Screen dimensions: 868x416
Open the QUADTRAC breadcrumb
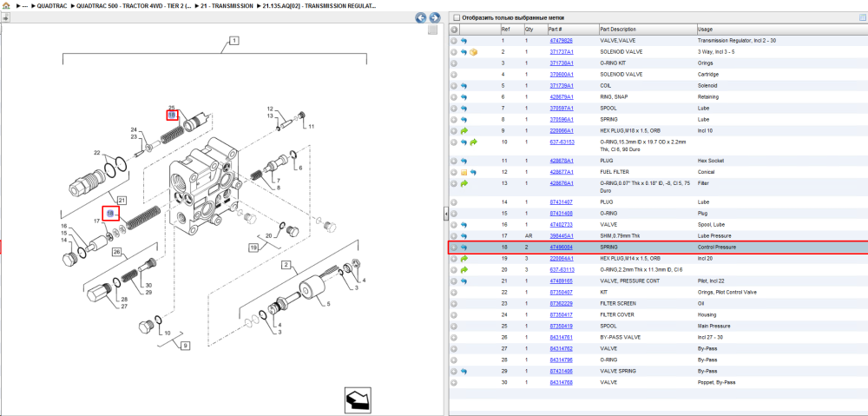(51, 5)
